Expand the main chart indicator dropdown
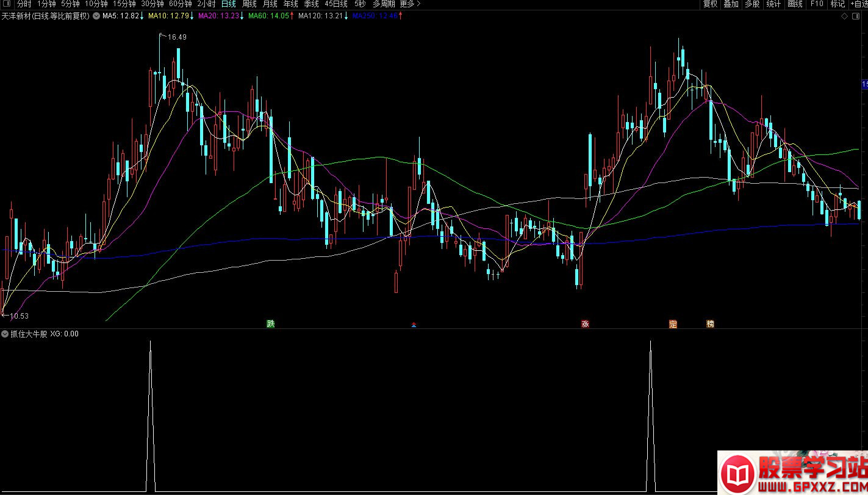Image resolution: width=868 pixels, height=495 pixels. tap(96, 16)
